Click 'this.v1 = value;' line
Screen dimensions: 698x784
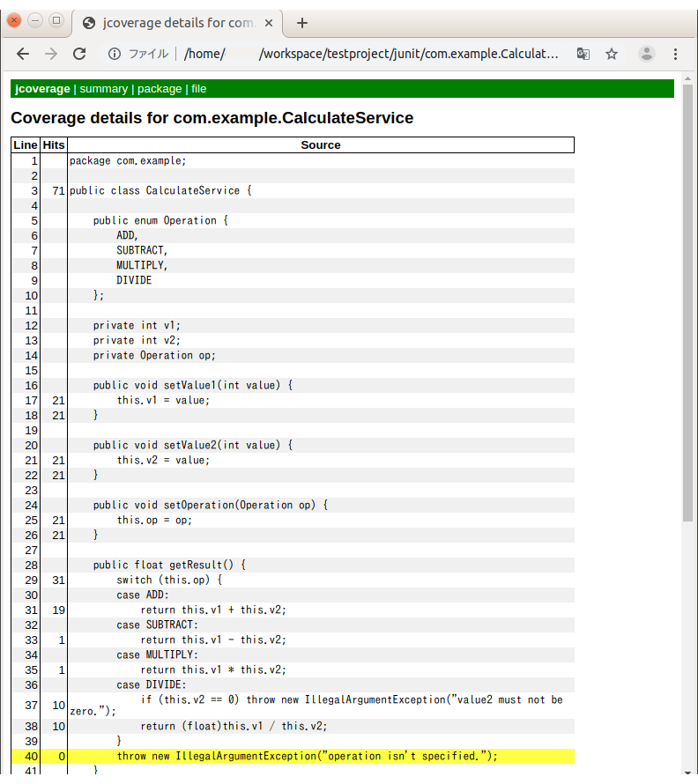(163, 401)
